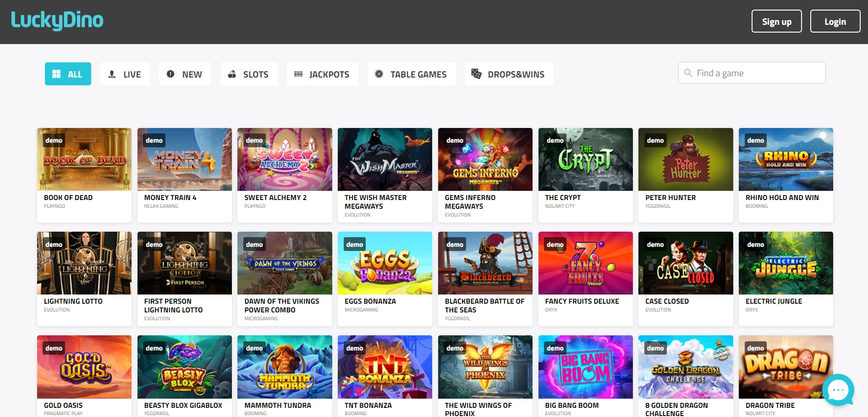Switch to the SLOTS tab
Viewport: 868px width, 417px height.
[249, 74]
